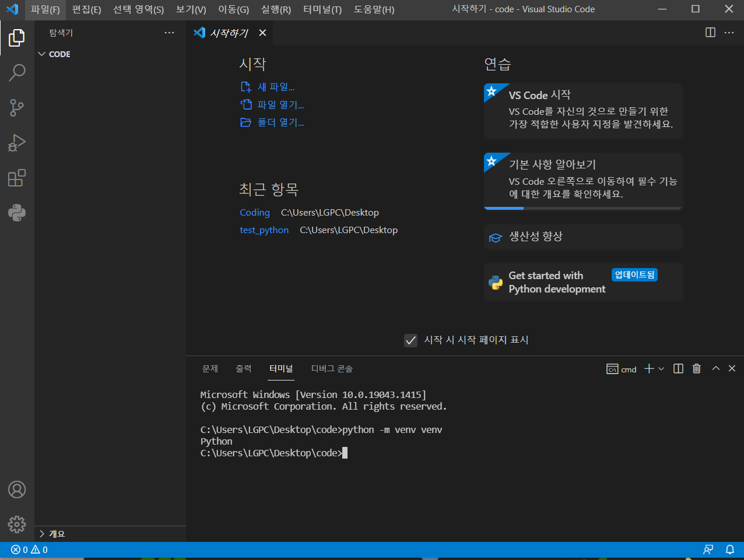Maximize the panel size with up chevron

[715, 368]
